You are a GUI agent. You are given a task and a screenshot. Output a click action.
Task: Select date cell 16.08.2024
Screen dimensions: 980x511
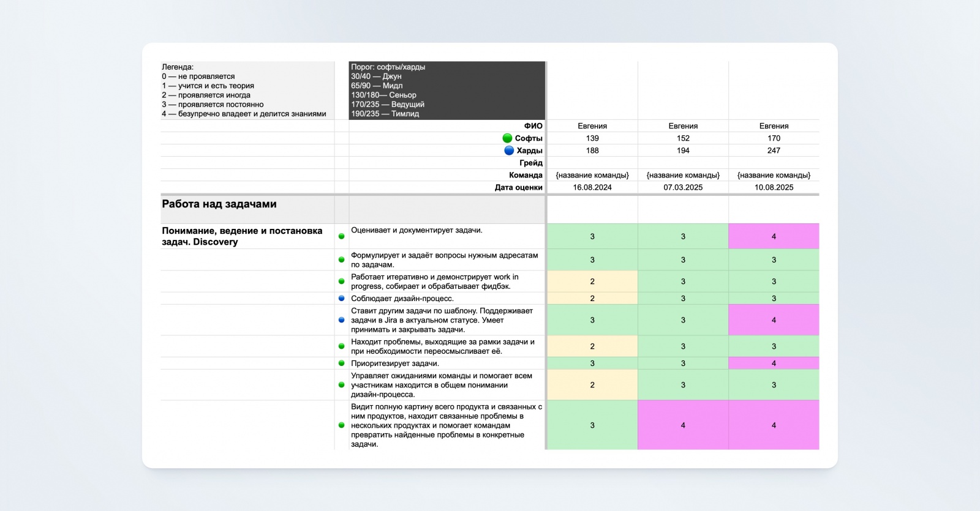[592, 187]
